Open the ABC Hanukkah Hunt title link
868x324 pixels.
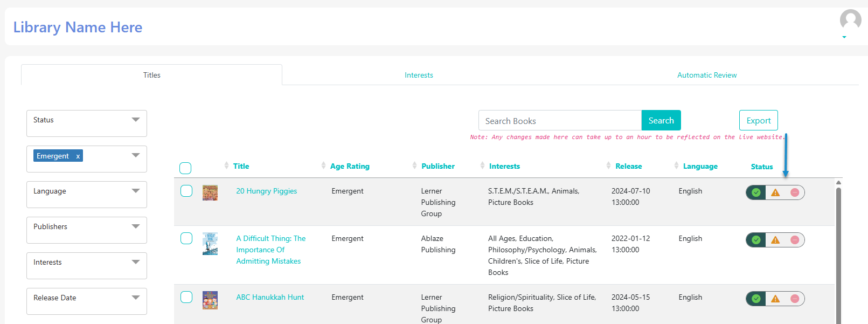(270, 297)
